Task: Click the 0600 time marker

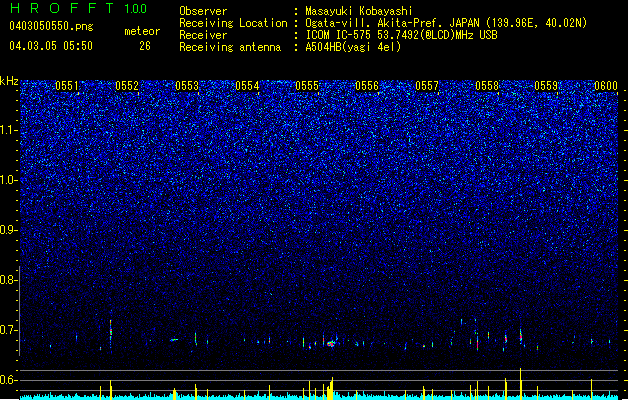Action: pyautogui.click(x=606, y=86)
